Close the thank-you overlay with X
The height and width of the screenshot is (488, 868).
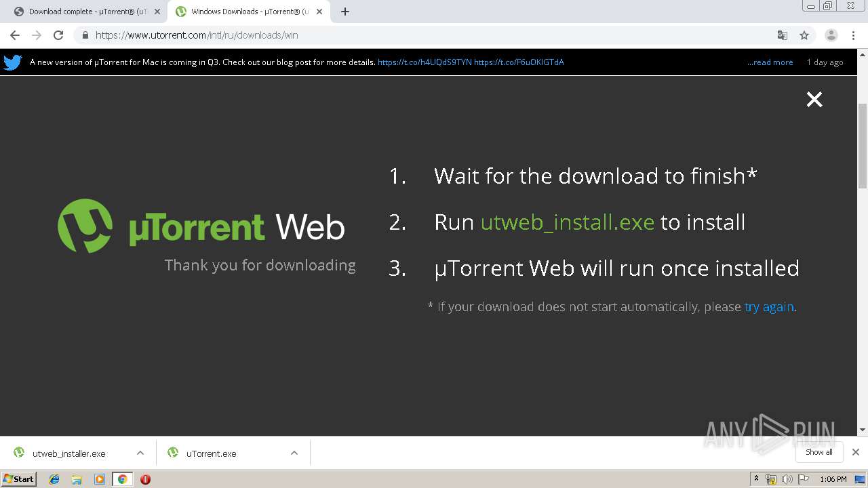(x=814, y=100)
